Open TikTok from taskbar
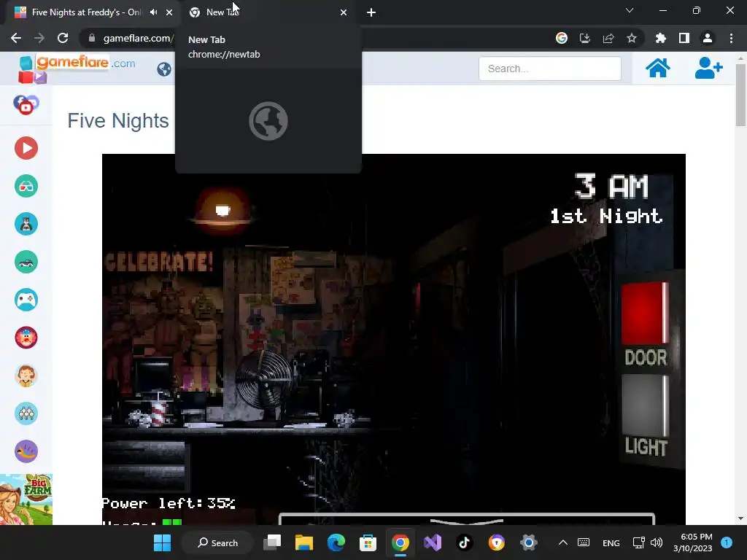Image resolution: width=747 pixels, height=560 pixels. tap(465, 542)
